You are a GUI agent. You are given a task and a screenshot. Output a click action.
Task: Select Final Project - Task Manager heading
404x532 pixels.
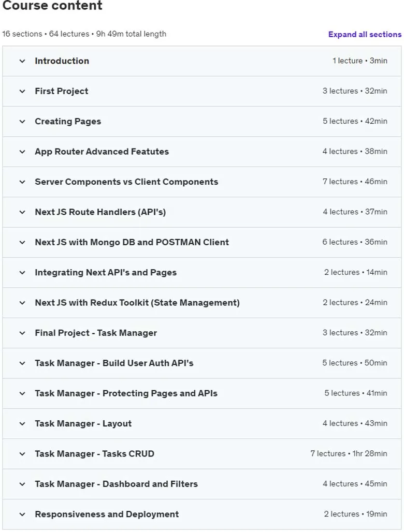[96, 333]
